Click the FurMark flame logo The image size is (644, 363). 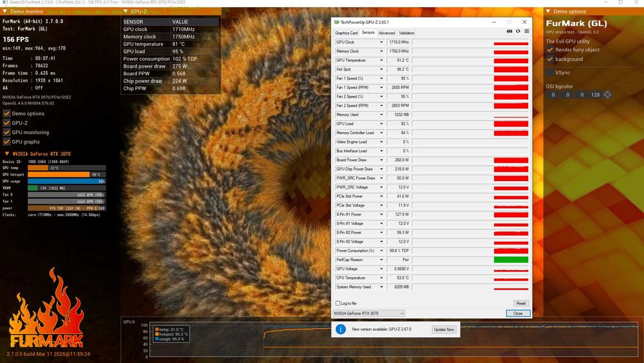click(x=46, y=308)
